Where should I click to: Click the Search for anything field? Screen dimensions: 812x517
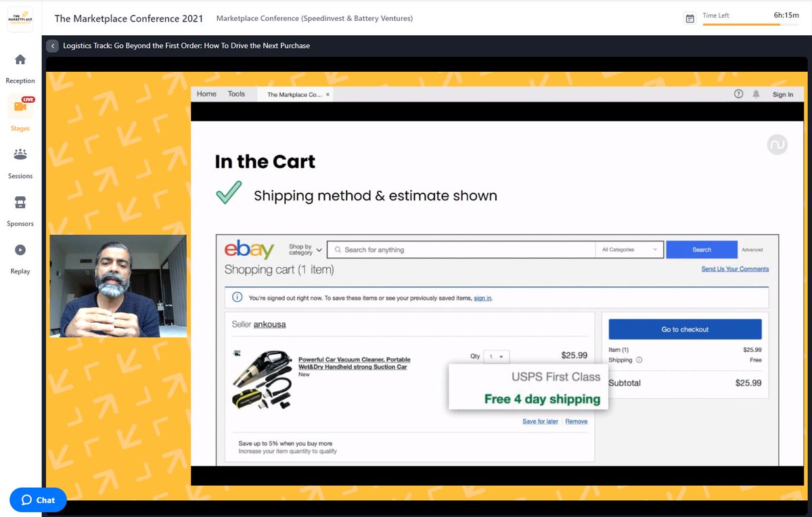tap(461, 250)
